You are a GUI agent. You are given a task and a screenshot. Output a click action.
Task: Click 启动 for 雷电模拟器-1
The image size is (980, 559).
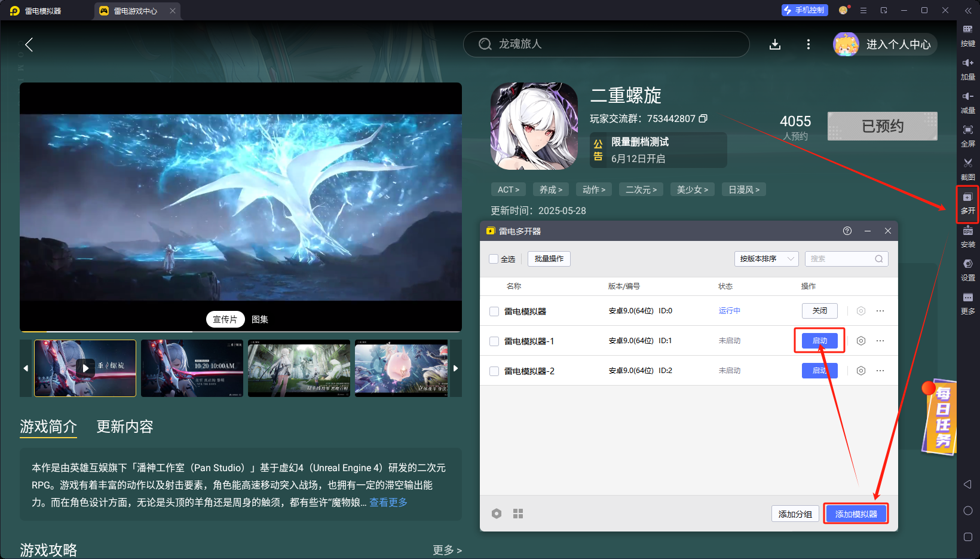tap(820, 341)
